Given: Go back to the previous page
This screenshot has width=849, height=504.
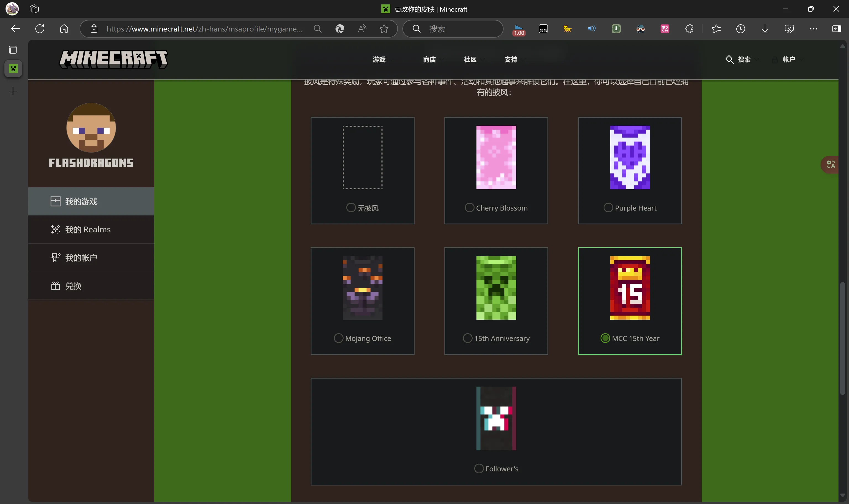Looking at the screenshot, I should coord(15,29).
